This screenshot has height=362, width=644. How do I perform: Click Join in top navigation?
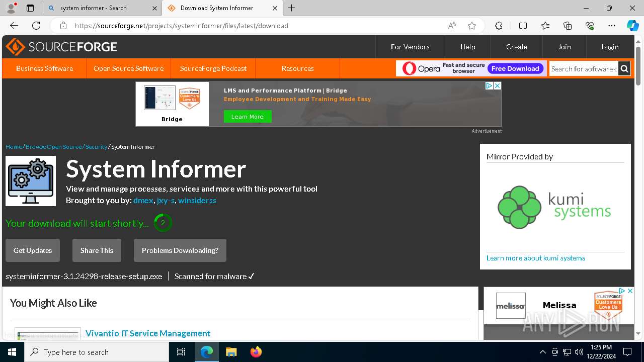(564, 47)
